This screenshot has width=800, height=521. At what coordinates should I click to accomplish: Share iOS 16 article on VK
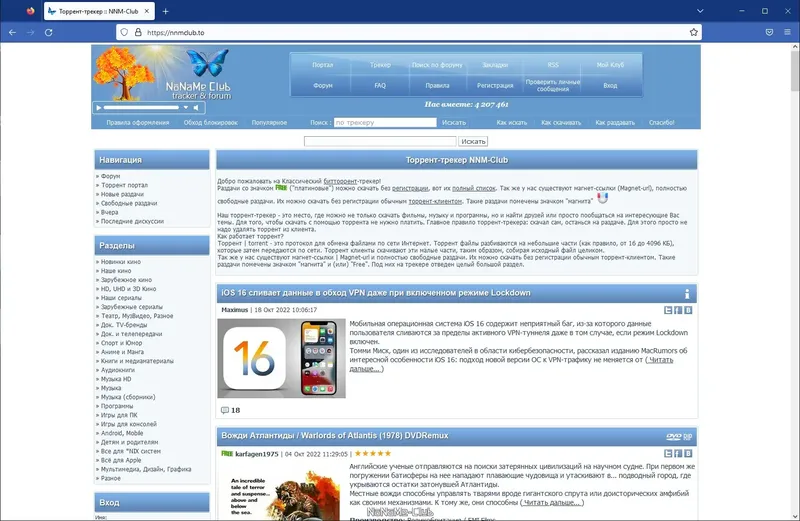(x=688, y=310)
